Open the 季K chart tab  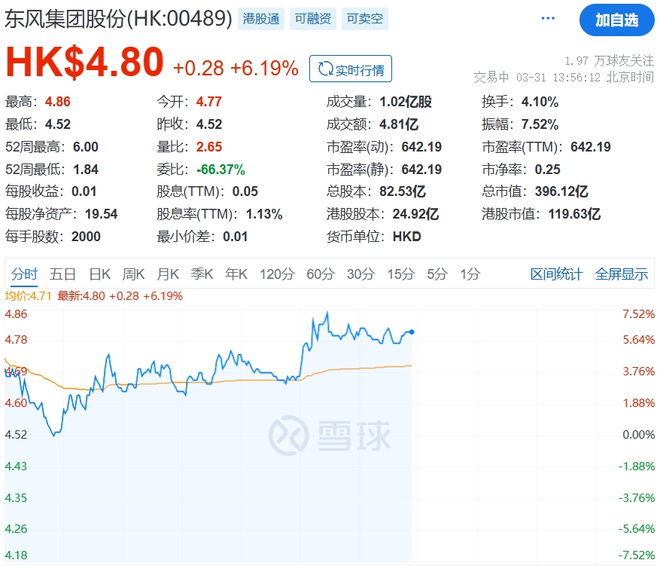tap(202, 274)
